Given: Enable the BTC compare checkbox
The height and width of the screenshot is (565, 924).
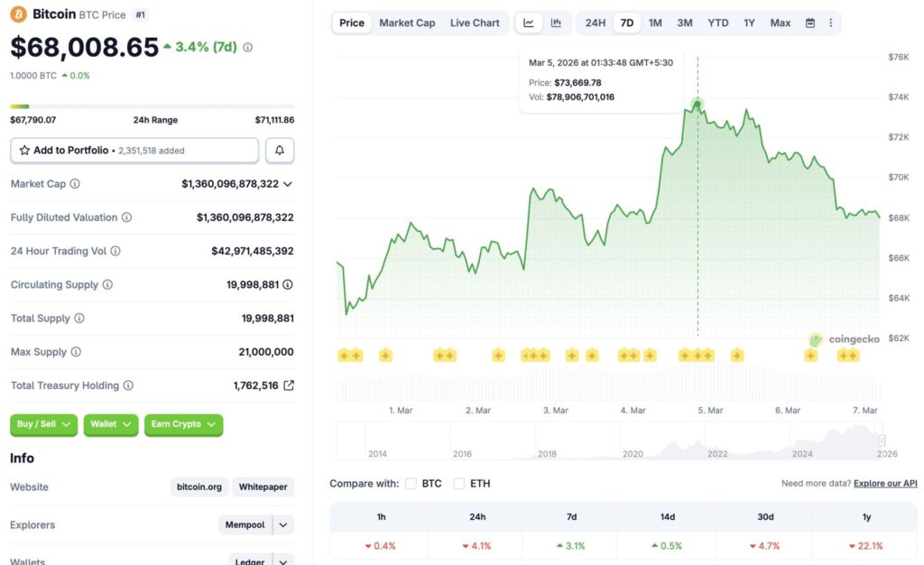Looking at the screenshot, I should (x=411, y=484).
